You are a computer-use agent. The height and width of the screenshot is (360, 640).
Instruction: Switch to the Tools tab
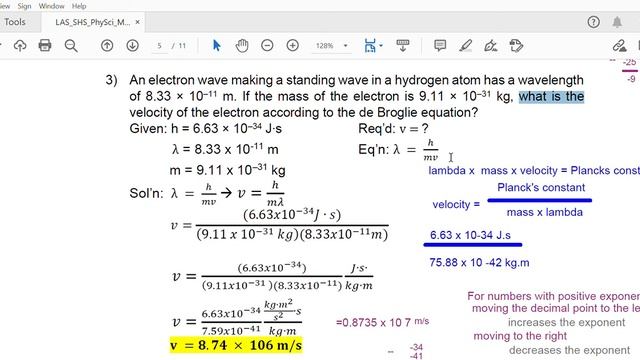pyautogui.click(x=15, y=22)
